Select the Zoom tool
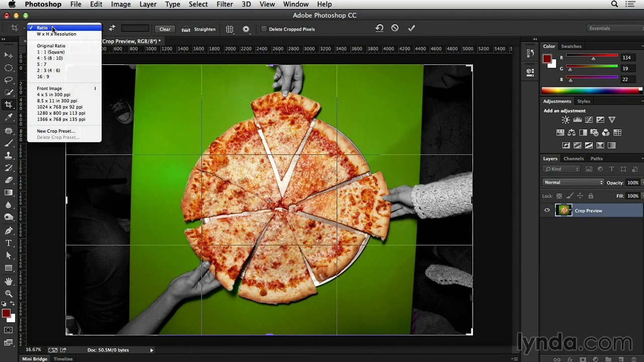The image size is (644, 362). point(9,294)
